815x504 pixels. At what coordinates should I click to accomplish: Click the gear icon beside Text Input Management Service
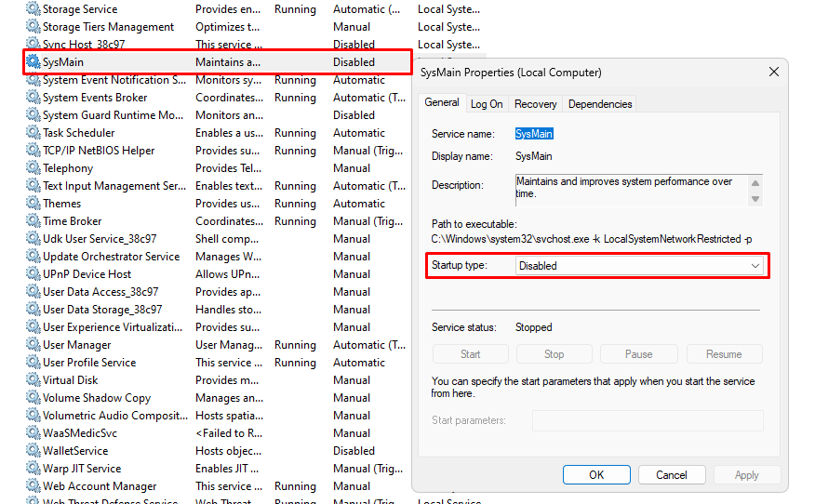[33, 185]
